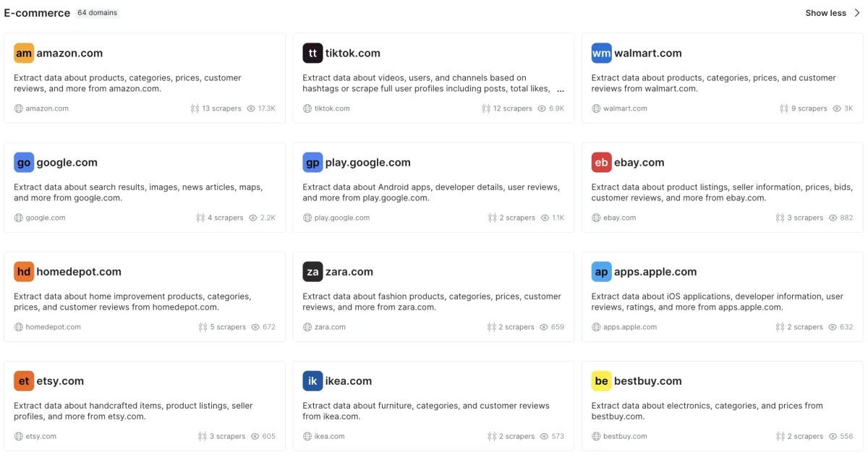
Task: Click the '64 domains' badge
Action: (97, 13)
